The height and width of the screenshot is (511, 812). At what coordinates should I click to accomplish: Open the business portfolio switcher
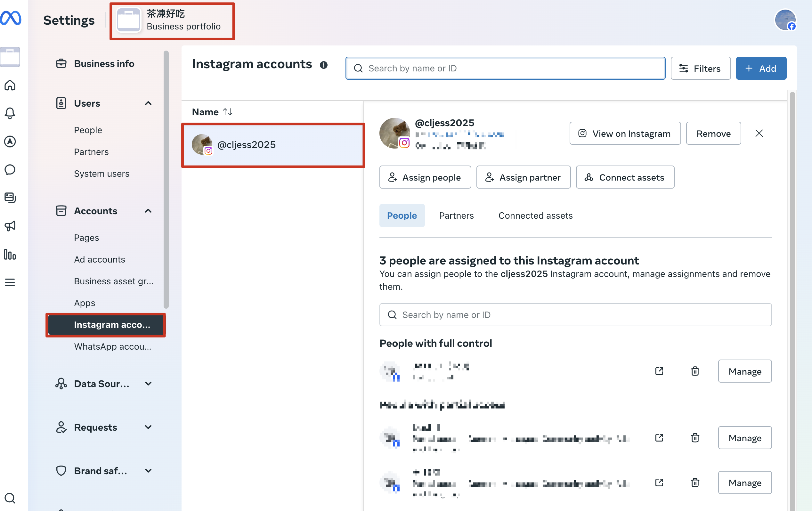click(x=172, y=21)
